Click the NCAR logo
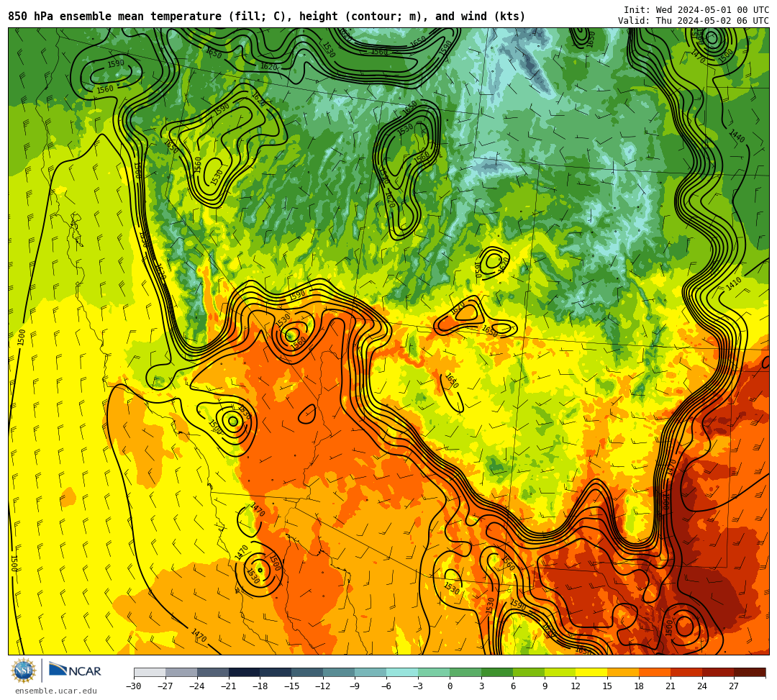This screenshot has height=700, width=777. [75, 671]
